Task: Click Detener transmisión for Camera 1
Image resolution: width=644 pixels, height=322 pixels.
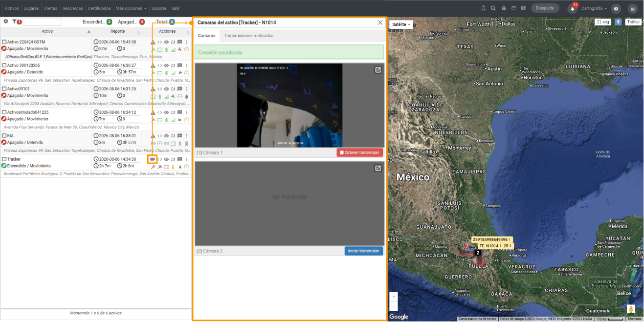Action: click(x=360, y=152)
